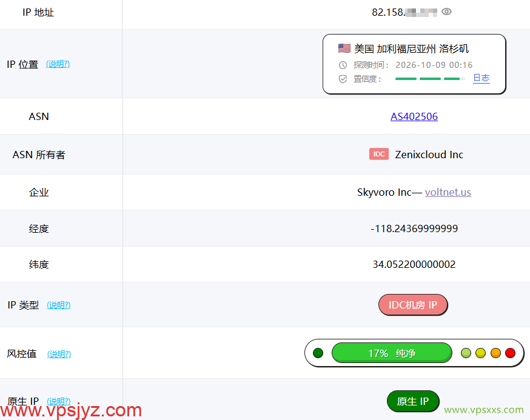Click the 17% 纯净 risk score bar
Viewport: 530px width, 420px height.
pos(392,353)
